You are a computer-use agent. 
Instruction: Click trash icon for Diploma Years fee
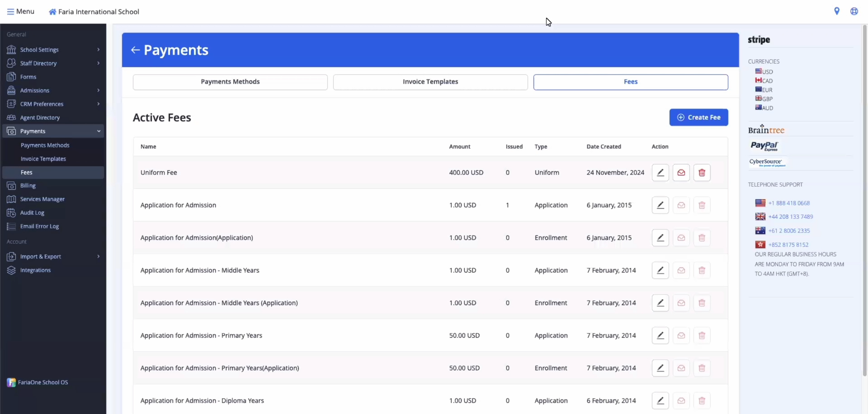click(702, 400)
